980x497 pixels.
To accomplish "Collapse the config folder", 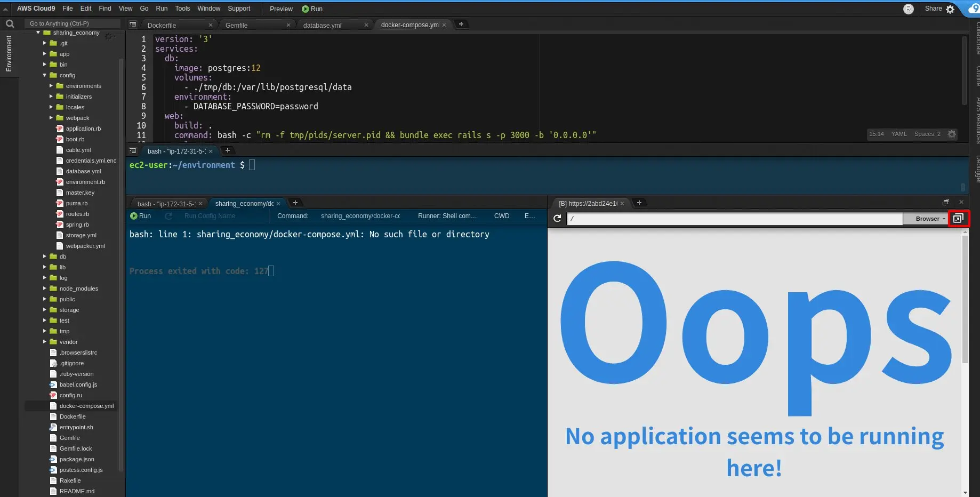I will (45, 75).
